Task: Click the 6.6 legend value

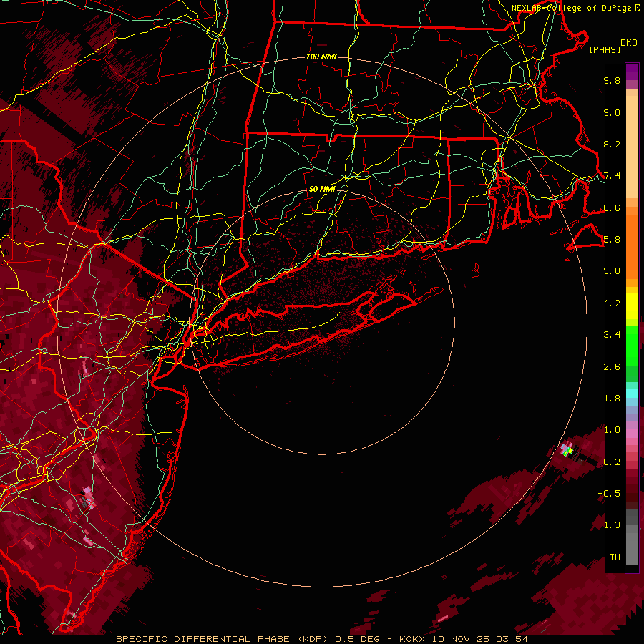Action: [612, 208]
